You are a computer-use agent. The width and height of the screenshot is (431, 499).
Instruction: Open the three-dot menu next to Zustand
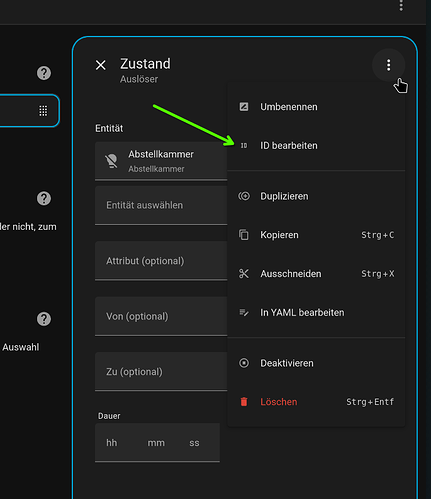388,65
